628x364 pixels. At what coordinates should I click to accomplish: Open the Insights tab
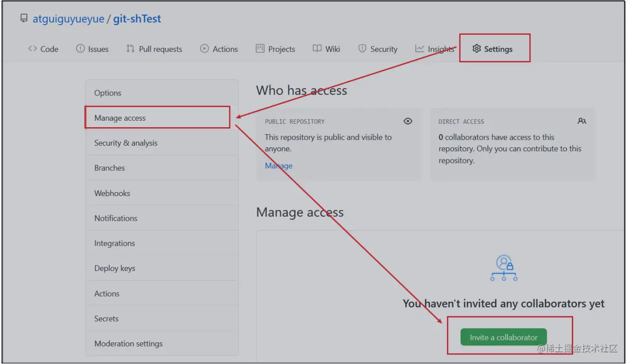tap(435, 49)
